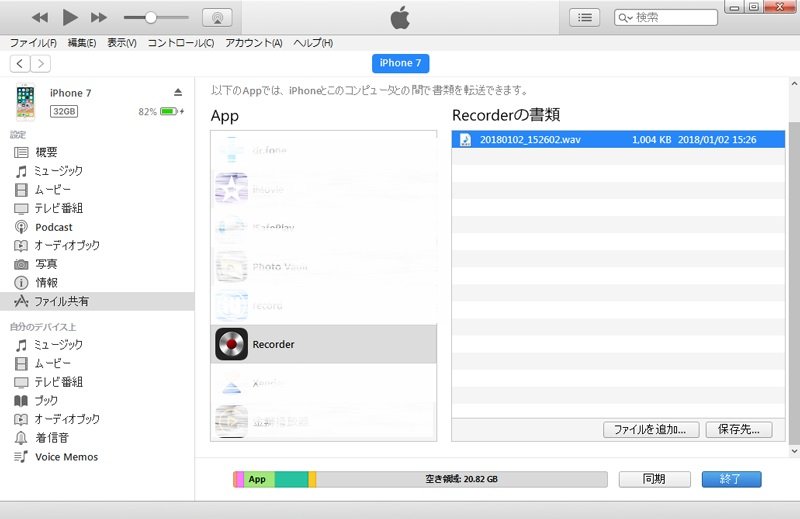Select ムービー under 自分のデバイス上
Screen dimensions: 800x519
97,363
